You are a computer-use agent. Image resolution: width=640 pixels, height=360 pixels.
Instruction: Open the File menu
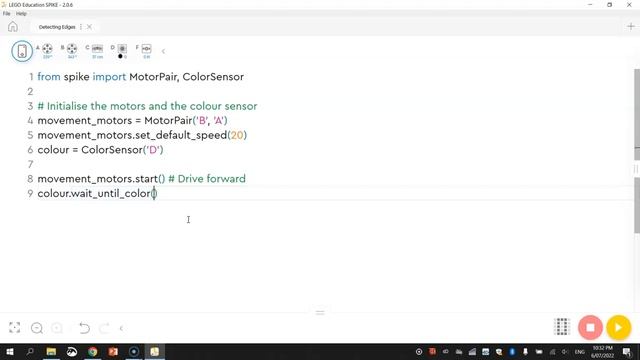tap(7, 13)
